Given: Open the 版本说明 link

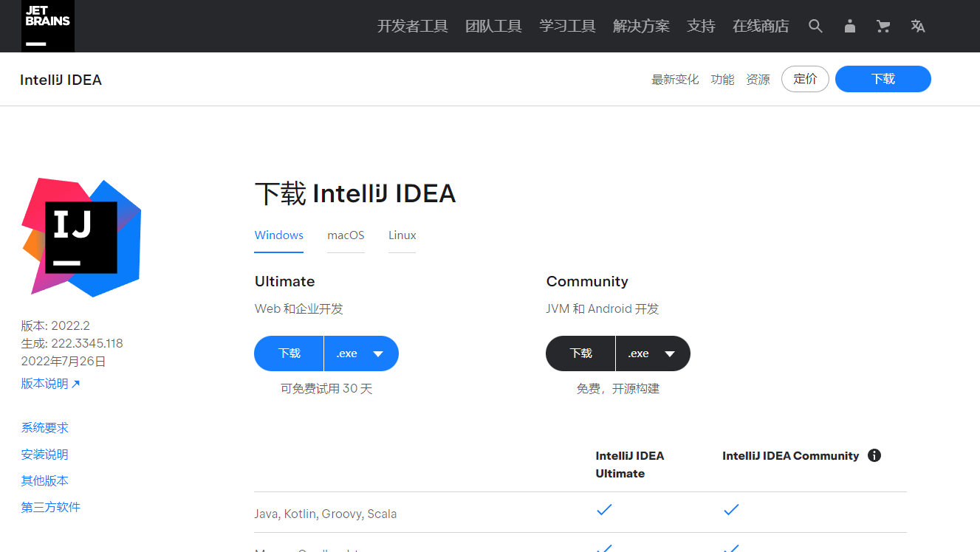Looking at the screenshot, I should click(50, 384).
